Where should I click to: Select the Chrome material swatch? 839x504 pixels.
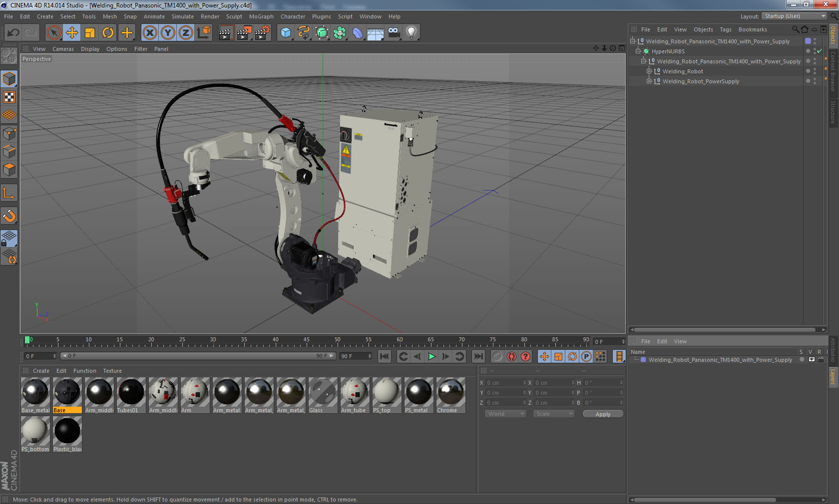(451, 395)
